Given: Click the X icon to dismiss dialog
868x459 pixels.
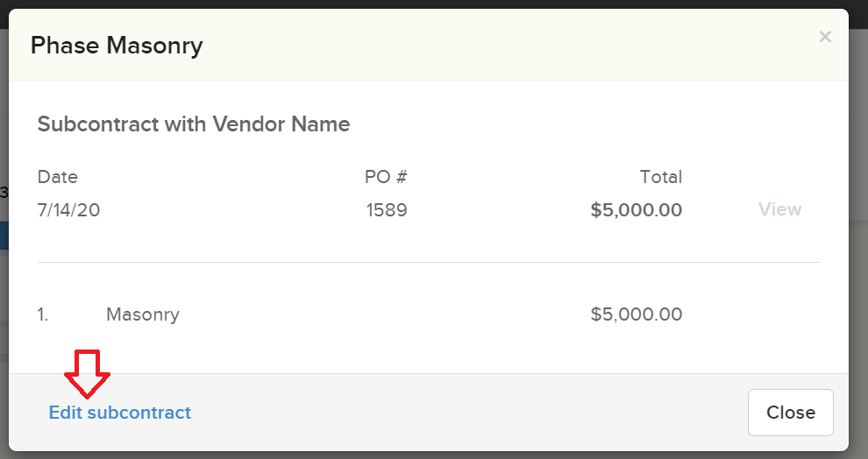Looking at the screenshot, I should point(824,37).
